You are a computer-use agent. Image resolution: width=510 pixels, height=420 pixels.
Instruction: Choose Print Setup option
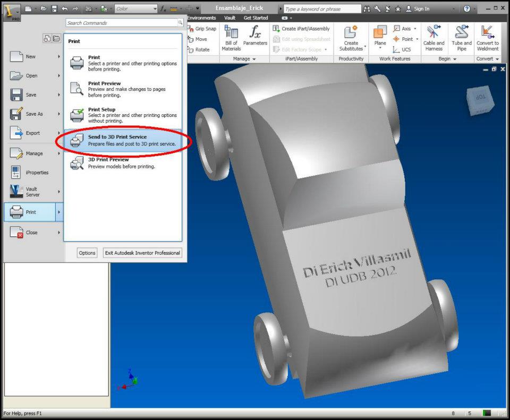123,115
